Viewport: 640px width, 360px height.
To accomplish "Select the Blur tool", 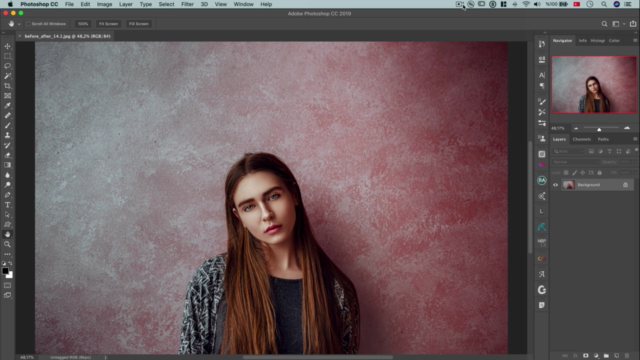I will [x=7, y=175].
